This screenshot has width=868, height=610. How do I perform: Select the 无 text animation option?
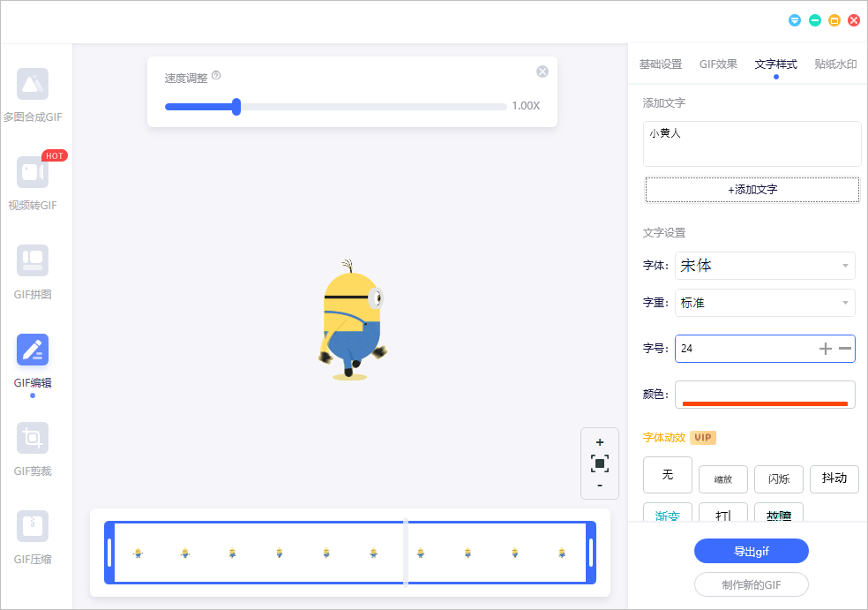click(668, 475)
